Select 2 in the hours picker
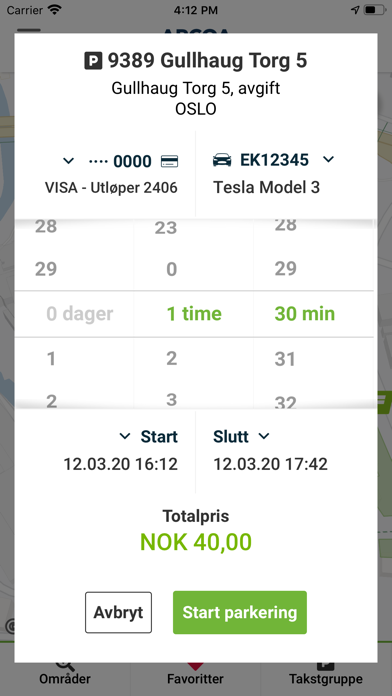This screenshot has width=392, height=696. click(x=172, y=358)
